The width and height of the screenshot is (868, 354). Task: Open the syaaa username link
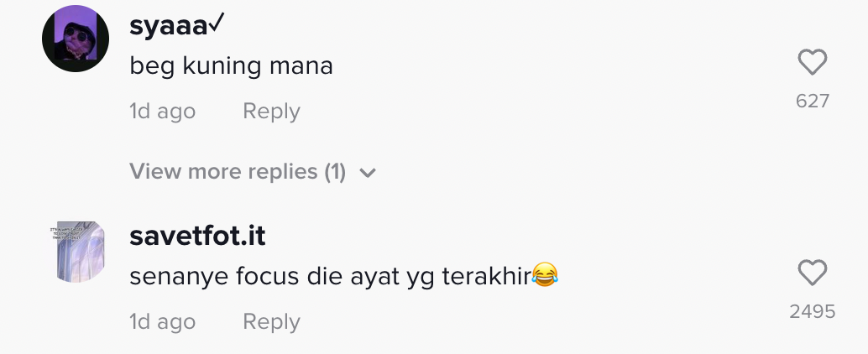tap(168, 27)
